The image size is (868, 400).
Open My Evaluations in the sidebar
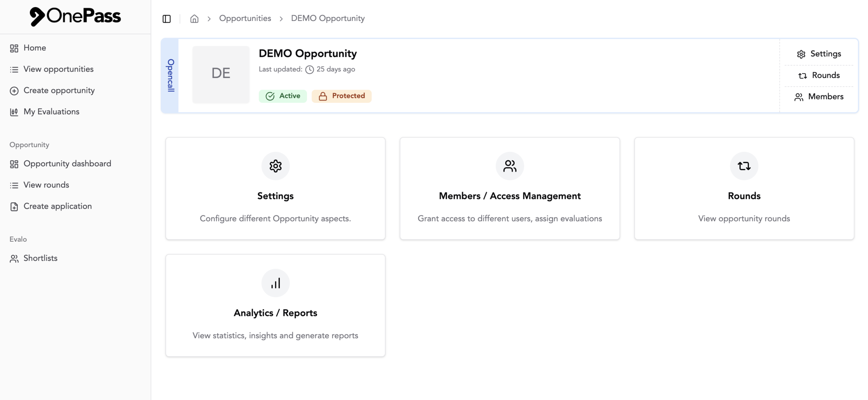[75, 112]
